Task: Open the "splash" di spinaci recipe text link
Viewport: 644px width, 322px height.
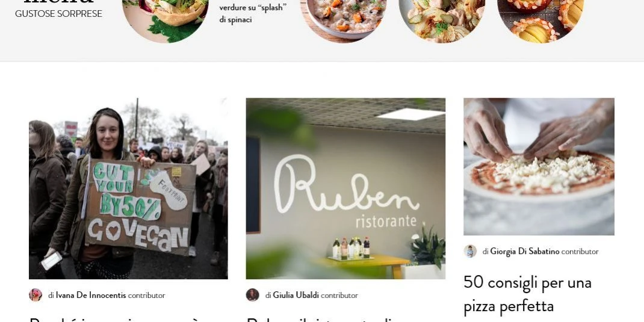Action: pos(253,13)
